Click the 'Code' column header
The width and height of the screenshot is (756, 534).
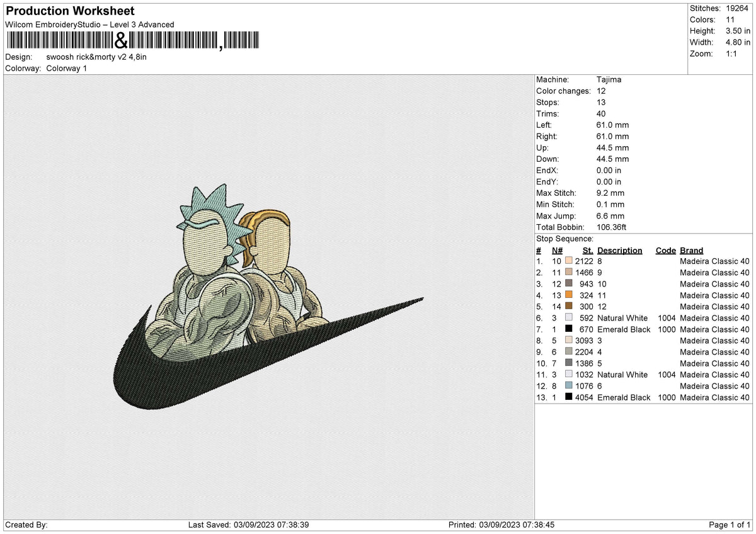coord(665,250)
